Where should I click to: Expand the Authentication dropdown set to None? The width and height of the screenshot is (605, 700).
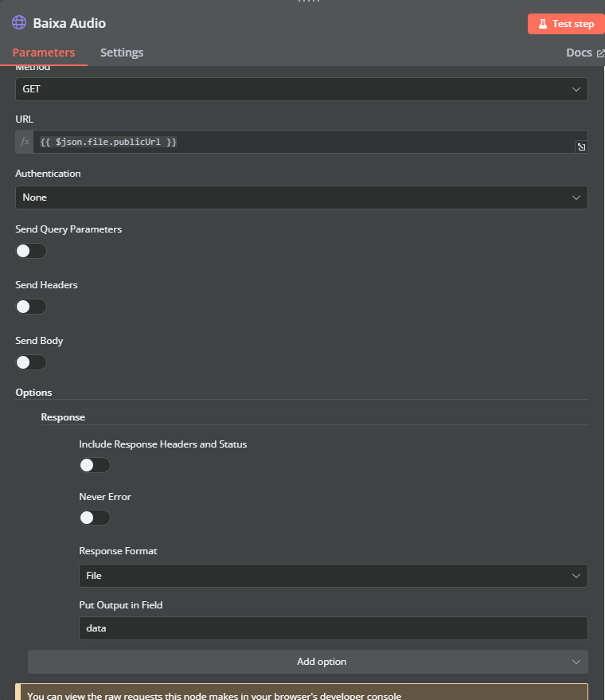click(x=301, y=197)
